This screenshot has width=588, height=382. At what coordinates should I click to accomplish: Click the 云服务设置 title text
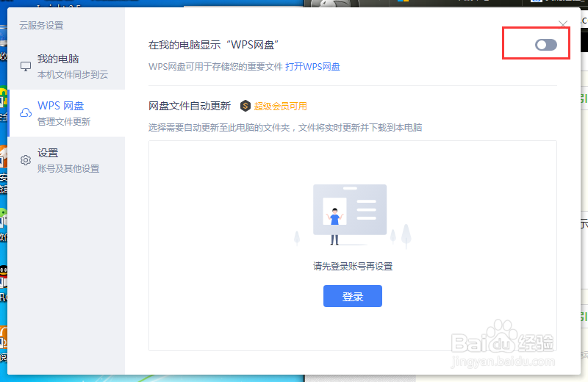42,26
